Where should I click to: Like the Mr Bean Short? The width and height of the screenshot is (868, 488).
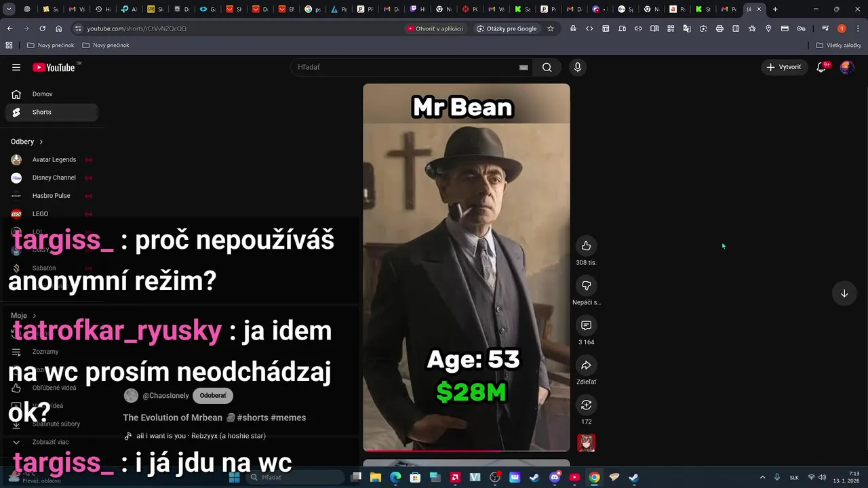[x=587, y=245]
